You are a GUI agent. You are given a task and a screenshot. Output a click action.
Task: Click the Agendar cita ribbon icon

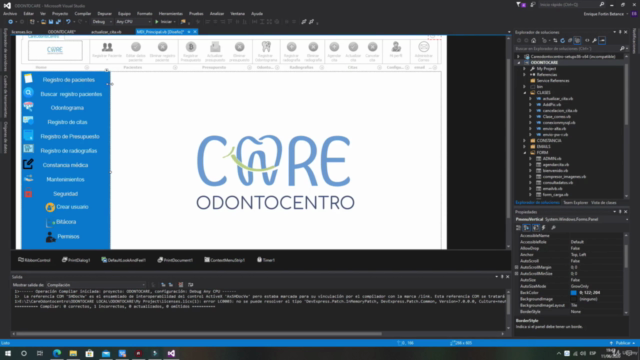pyautogui.click(x=334, y=47)
